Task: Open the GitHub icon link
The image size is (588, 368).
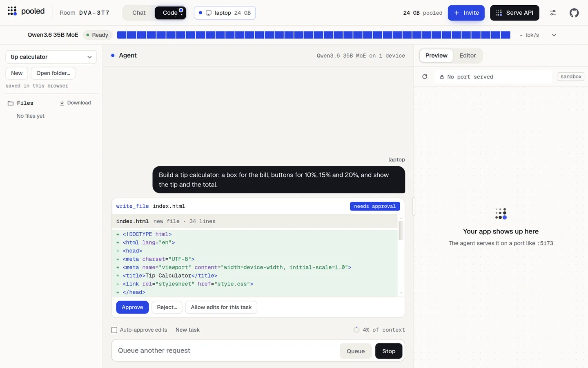Action: [574, 13]
